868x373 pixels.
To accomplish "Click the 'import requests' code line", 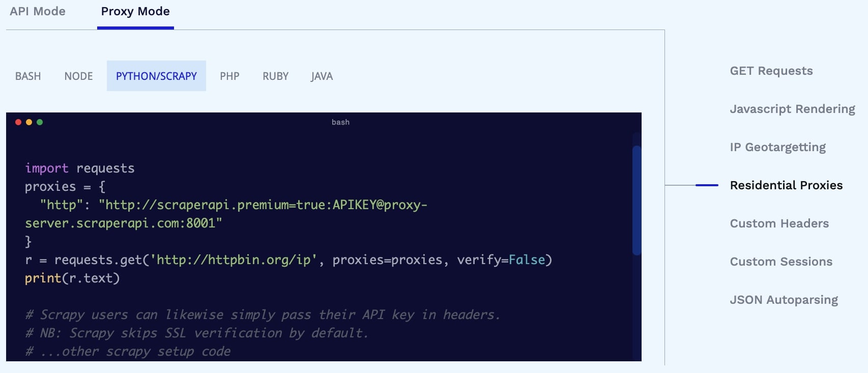I will [x=80, y=168].
